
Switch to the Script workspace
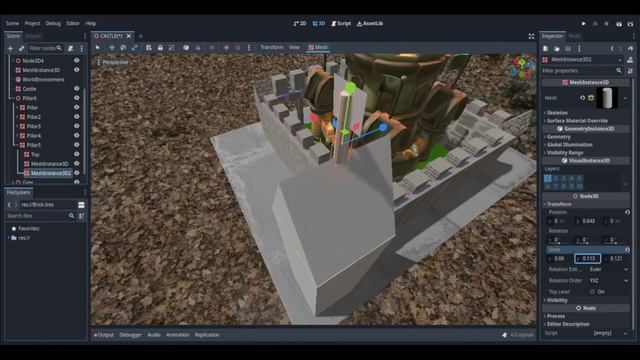341,24
